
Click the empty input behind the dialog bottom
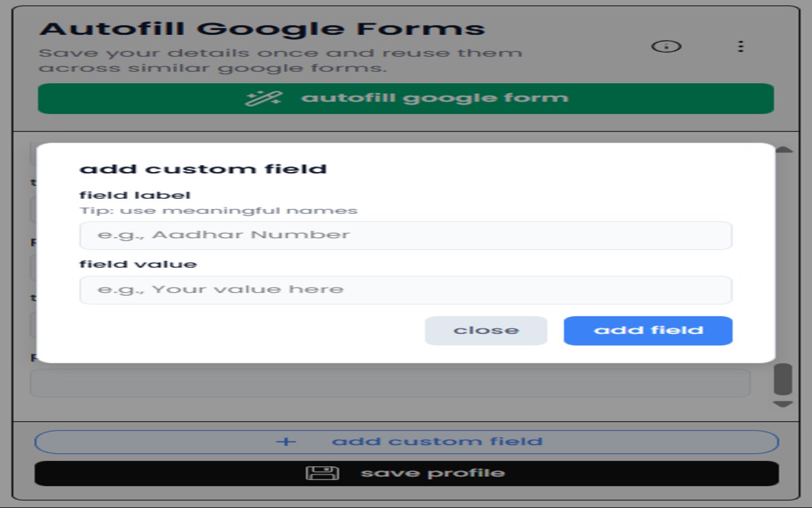click(390, 383)
